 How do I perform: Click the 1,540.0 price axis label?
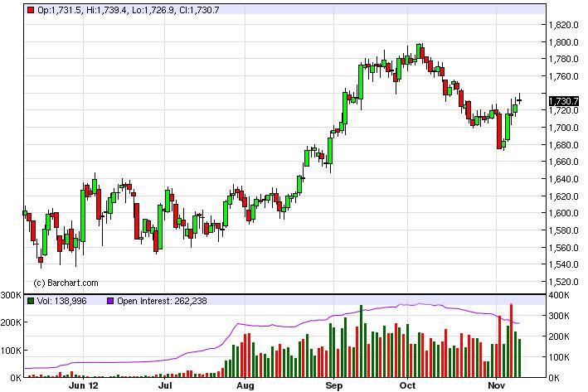(x=564, y=264)
